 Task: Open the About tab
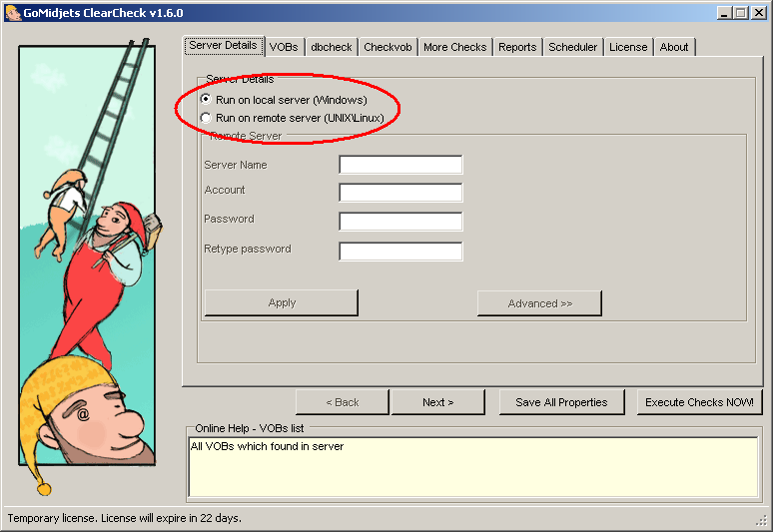[x=674, y=47]
